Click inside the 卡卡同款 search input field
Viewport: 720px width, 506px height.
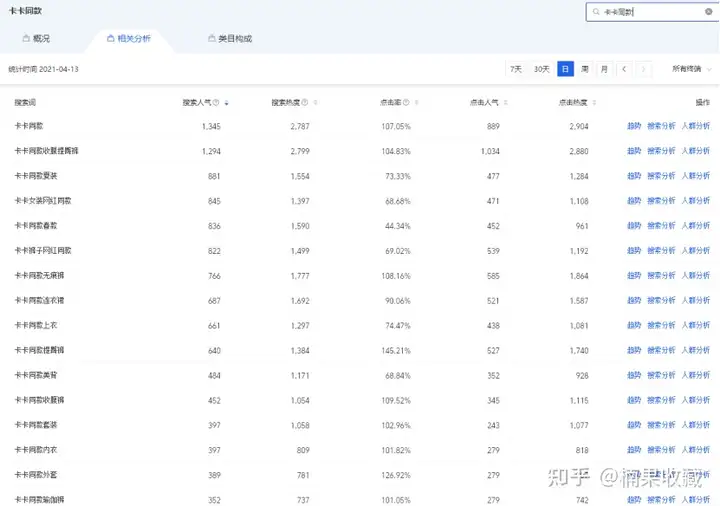click(652, 12)
